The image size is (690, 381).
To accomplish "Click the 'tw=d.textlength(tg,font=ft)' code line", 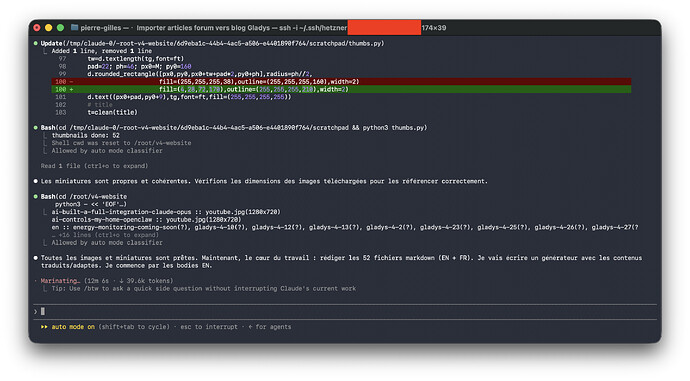I will tap(136, 59).
